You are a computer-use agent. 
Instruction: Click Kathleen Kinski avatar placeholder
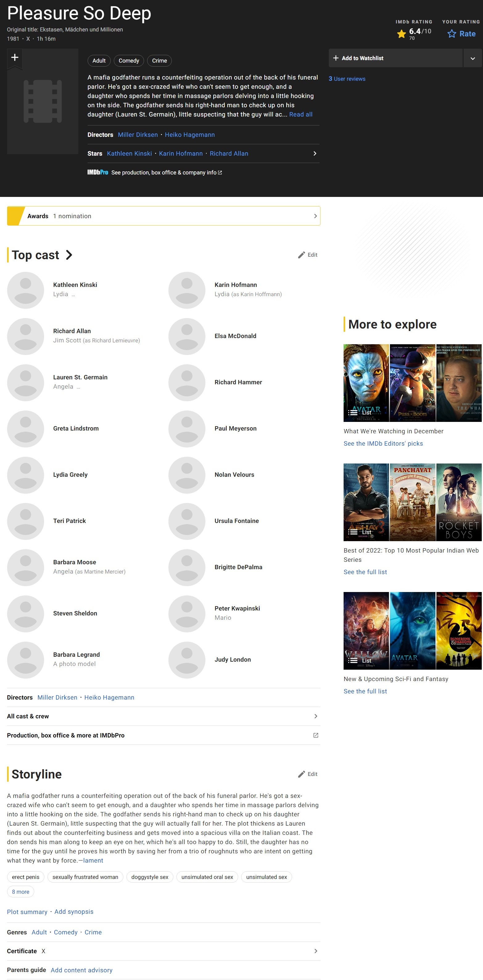pyautogui.click(x=26, y=290)
